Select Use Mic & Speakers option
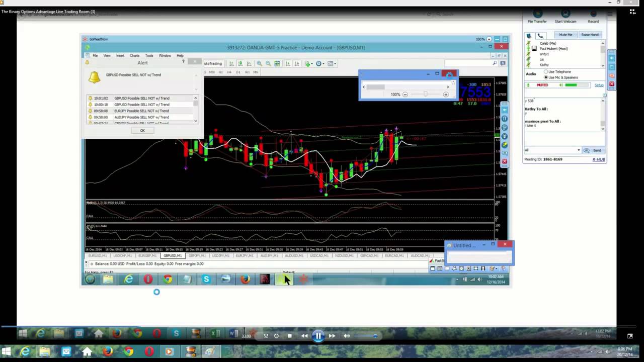The height and width of the screenshot is (362, 644). coord(546,77)
